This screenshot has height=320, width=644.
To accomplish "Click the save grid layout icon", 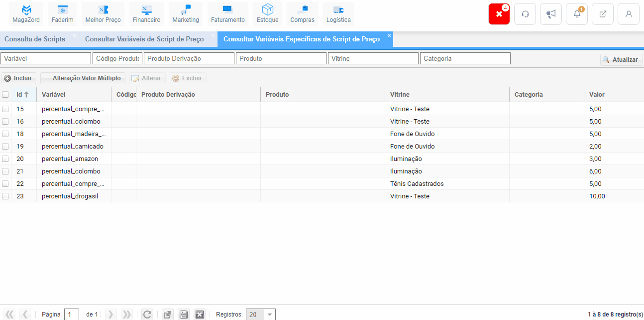I will click(x=184, y=315).
